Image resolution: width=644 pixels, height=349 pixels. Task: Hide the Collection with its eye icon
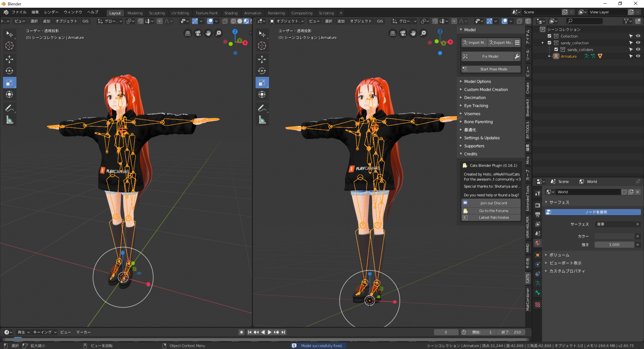tap(638, 36)
